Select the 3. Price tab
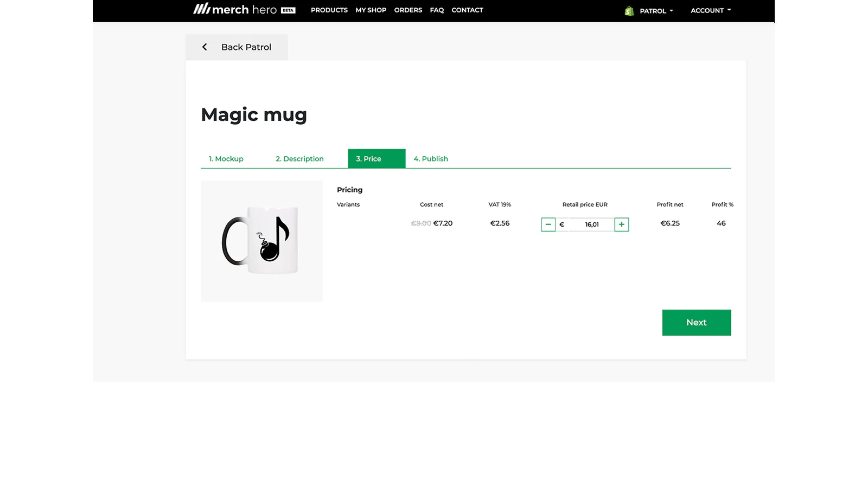Screen dimensions: 868x488 pos(376,158)
